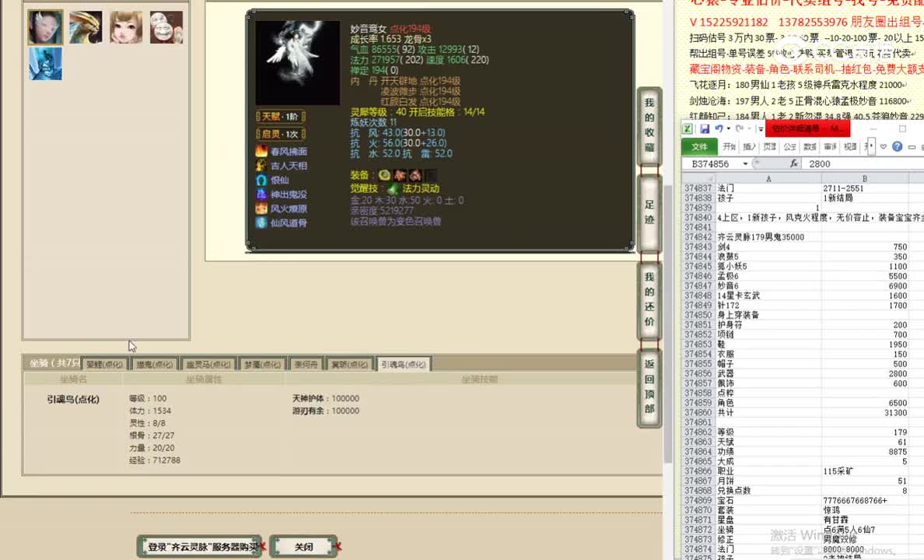Select the white-haired pet portrait thumbnail
Viewport: 924px width, 560px height.
point(45,27)
